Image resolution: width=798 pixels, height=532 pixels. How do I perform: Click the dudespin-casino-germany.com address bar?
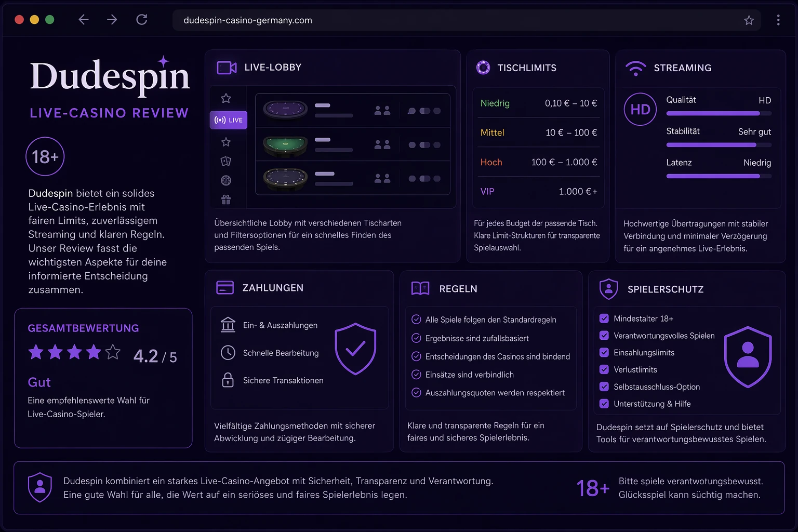tap(467, 20)
